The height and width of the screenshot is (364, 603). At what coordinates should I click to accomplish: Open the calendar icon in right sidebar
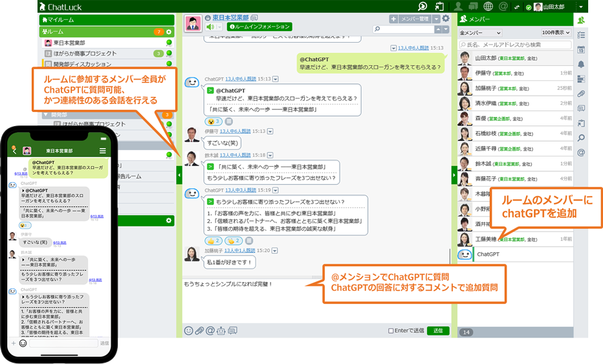pyautogui.click(x=581, y=50)
